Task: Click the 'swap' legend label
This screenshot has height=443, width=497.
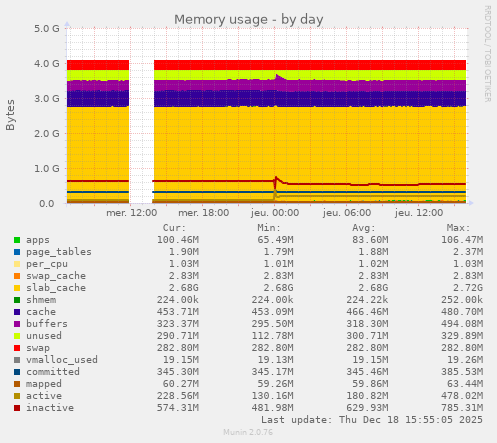Action: [38, 348]
